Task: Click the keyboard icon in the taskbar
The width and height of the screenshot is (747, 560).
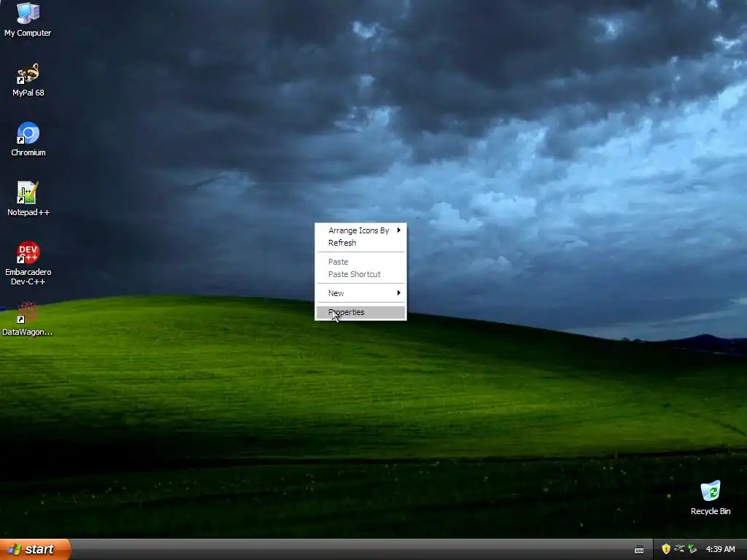Action: click(639, 550)
